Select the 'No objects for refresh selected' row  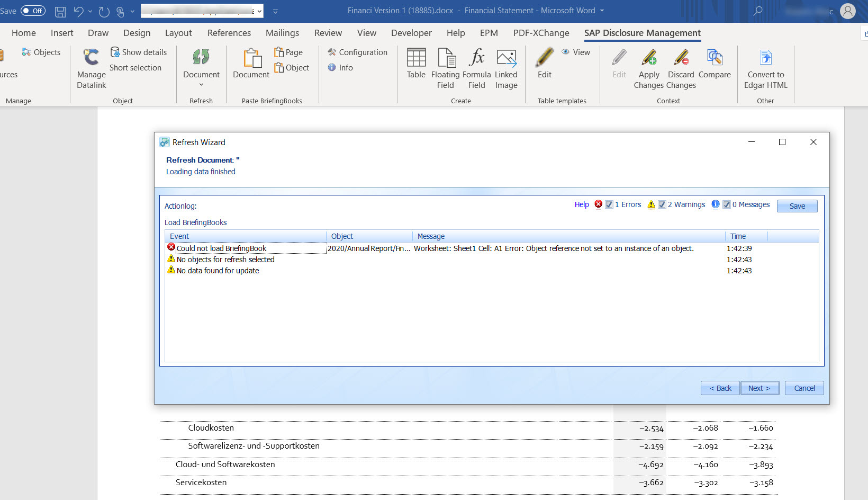click(492, 260)
